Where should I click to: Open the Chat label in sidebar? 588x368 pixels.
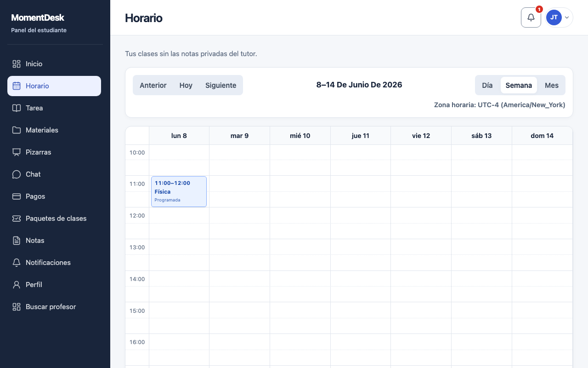[33, 174]
